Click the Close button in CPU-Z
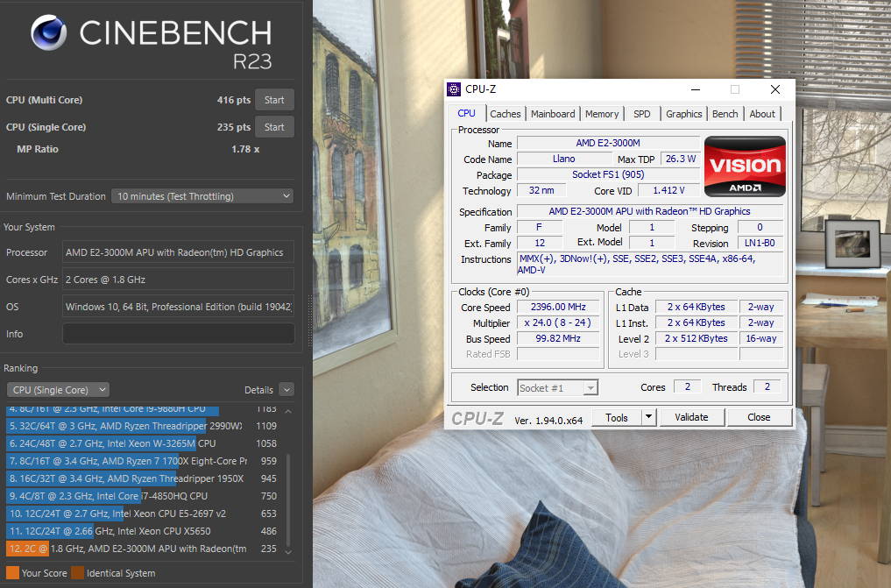 coord(760,418)
